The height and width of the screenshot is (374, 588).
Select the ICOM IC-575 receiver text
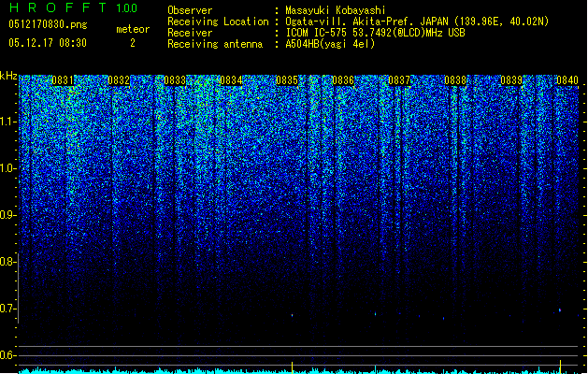coord(376,33)
